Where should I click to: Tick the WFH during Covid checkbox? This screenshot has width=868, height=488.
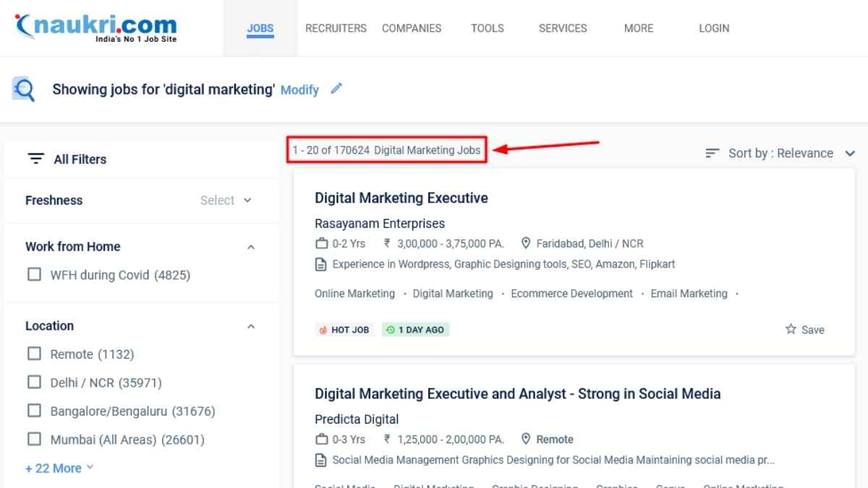pos(34,275)
